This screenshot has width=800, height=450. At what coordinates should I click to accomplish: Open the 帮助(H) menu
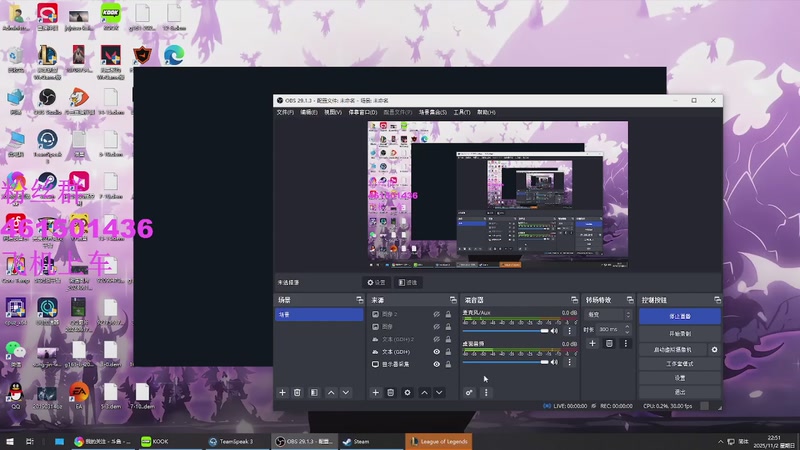coord(486,112)
